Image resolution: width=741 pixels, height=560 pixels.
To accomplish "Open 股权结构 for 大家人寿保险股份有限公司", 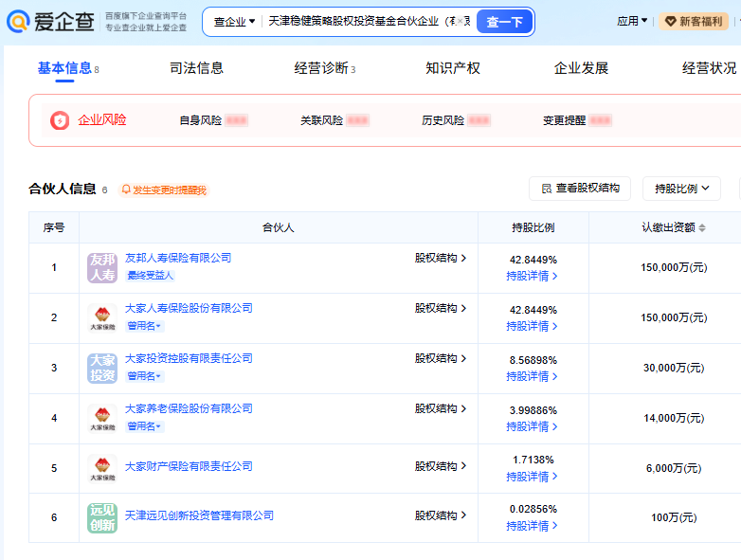I will click(x=441, y=308).
